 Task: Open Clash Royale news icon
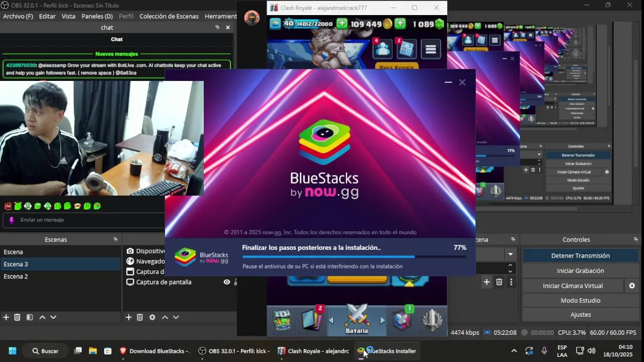coord(406,49)
